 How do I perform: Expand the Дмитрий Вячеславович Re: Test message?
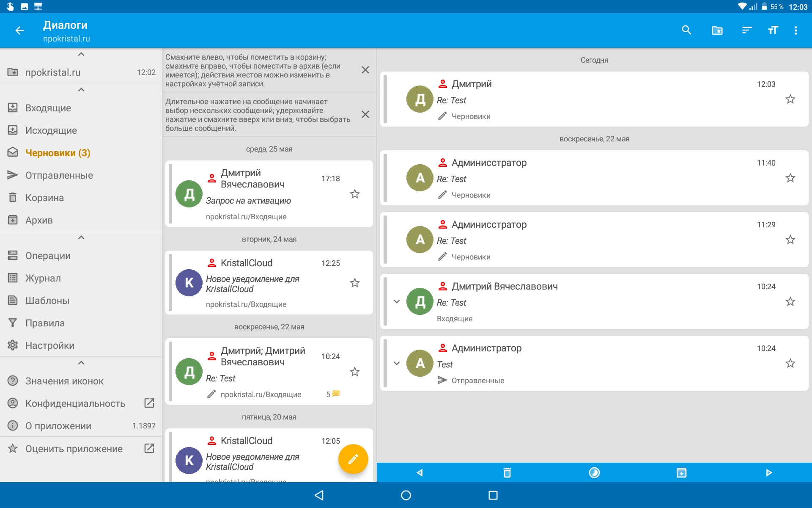tap(397, 301)
